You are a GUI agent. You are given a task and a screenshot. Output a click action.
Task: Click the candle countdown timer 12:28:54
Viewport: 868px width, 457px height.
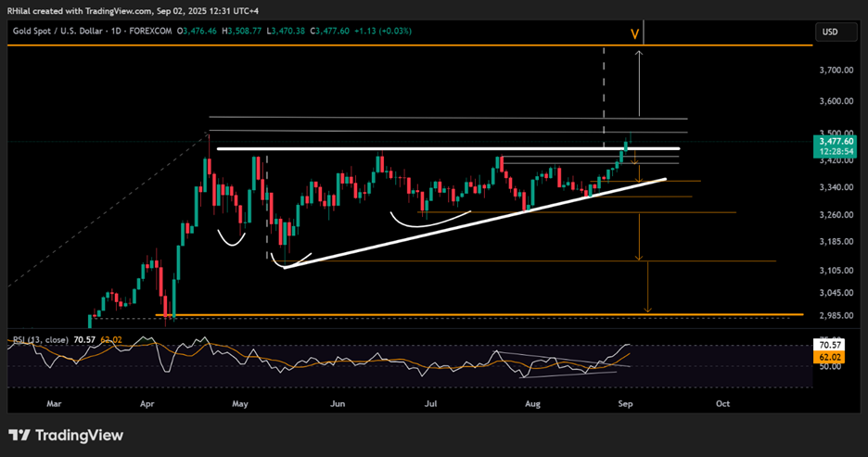[x=836, y=152]
